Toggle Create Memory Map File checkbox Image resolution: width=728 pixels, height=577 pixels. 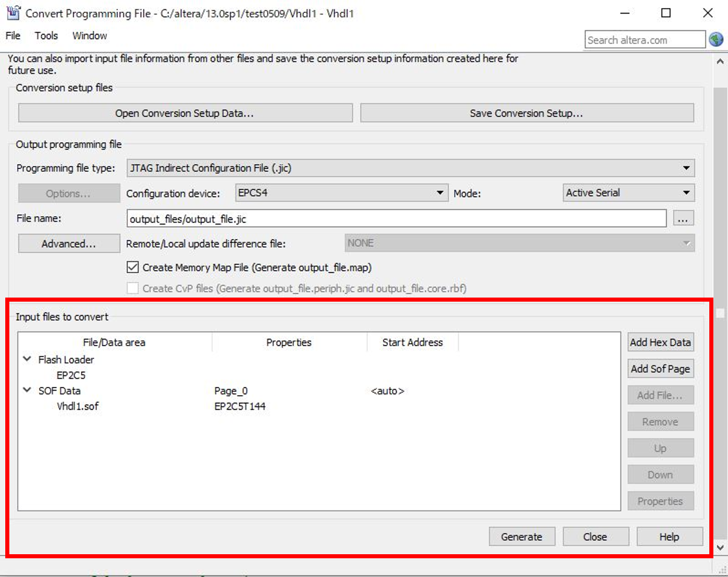tap(133, 267)
